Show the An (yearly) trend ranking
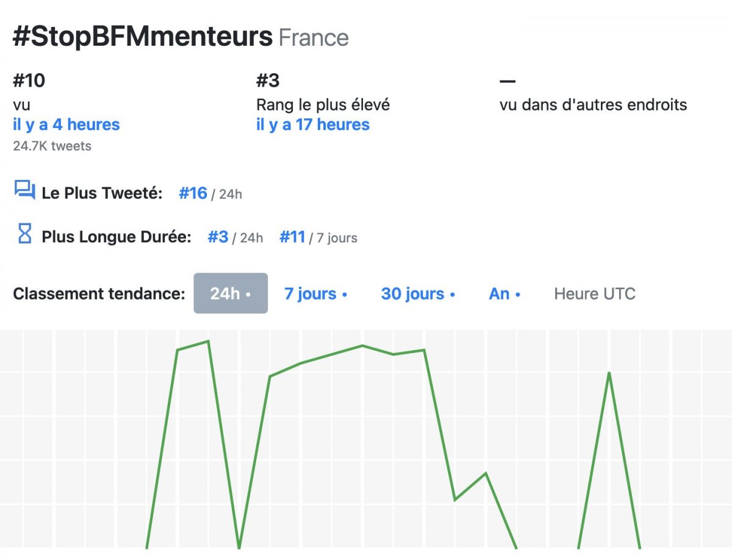The image size is (732, 560). [504, 293]
